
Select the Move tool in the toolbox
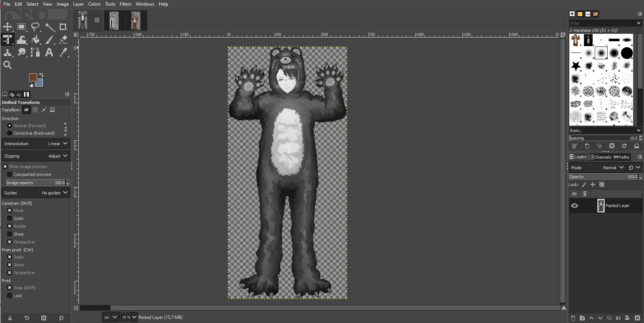(8, 27)
